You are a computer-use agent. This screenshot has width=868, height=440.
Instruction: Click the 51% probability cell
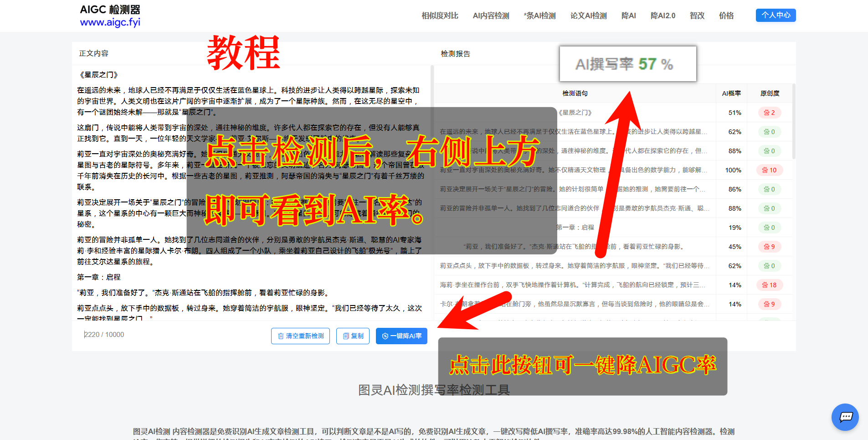(x=734, y=113)
